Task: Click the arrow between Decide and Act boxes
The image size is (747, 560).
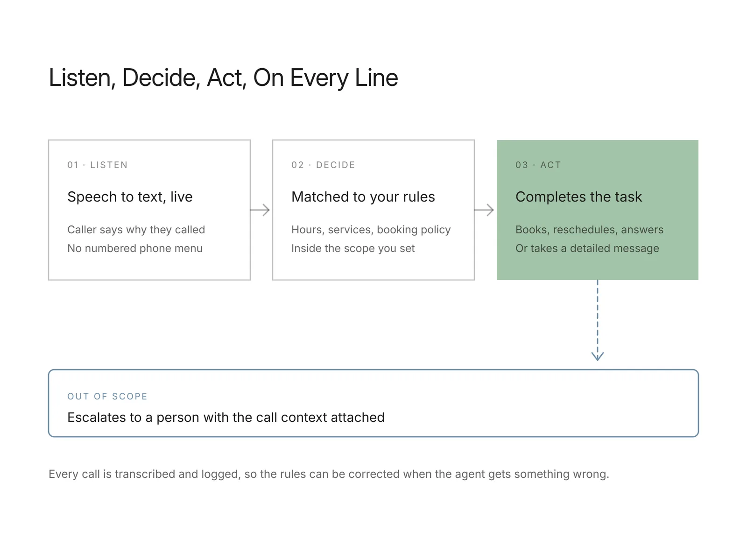Action: 484,210
